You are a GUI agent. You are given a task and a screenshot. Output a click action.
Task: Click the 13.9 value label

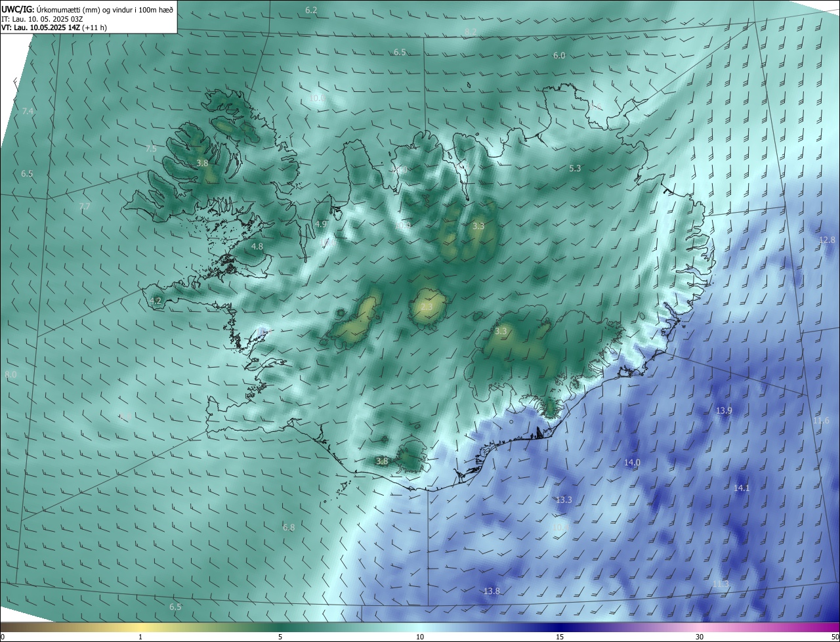(x=724, y=411)
